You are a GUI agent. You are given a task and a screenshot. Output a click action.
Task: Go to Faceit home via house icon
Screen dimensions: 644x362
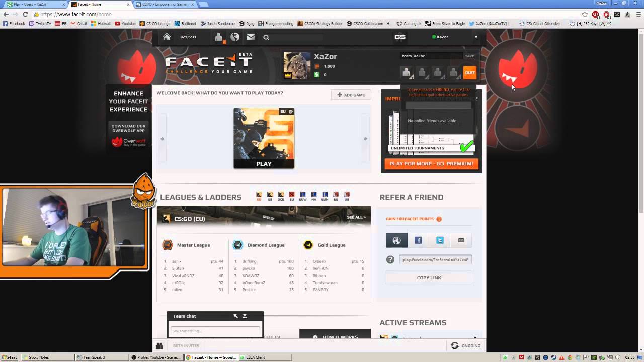(x=167, y=37)
